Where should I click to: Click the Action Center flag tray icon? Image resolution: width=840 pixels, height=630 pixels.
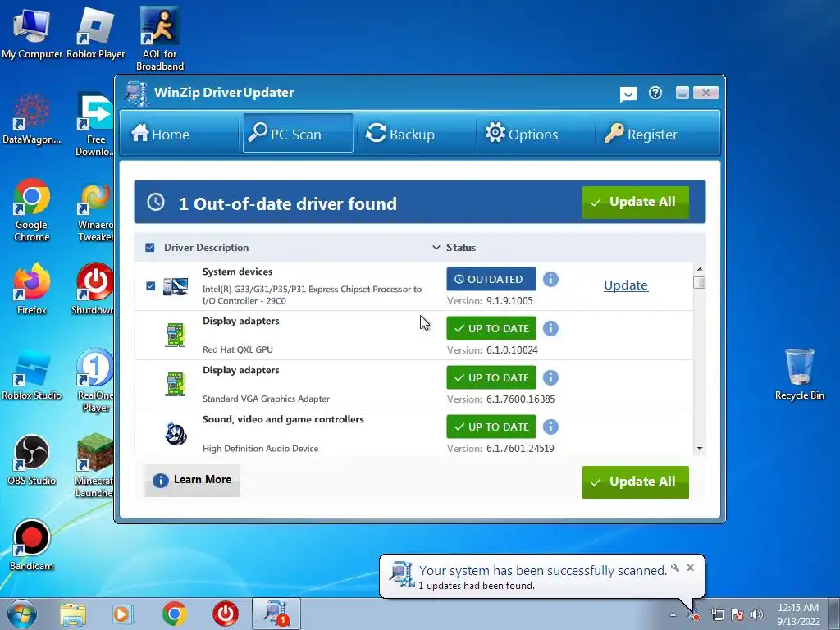click(737, 614)
